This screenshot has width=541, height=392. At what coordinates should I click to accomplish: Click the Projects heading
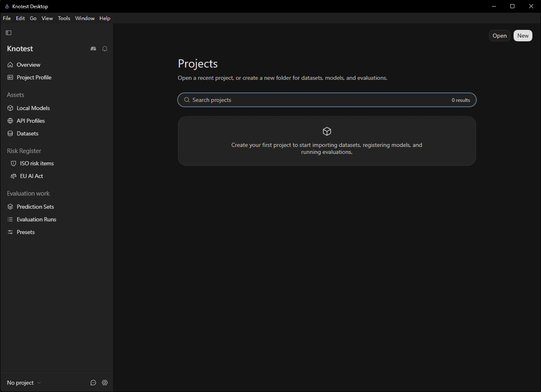pos(198,63)
